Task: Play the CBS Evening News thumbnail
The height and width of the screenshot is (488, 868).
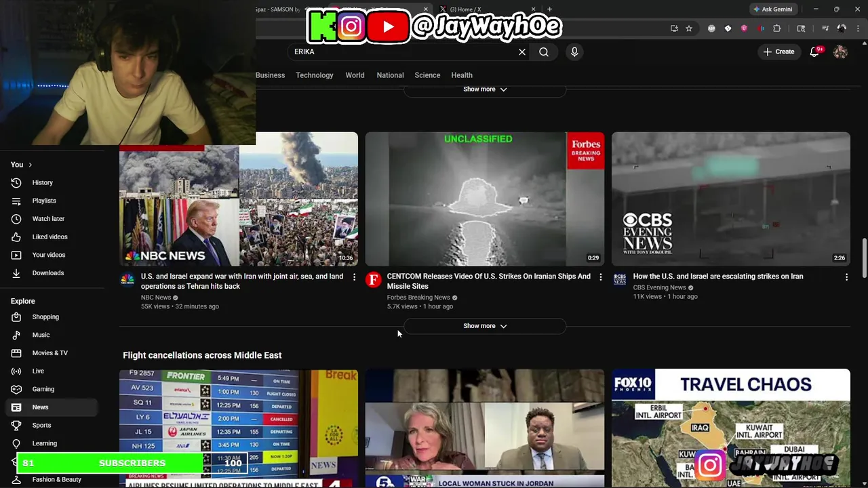Action: 731,199
